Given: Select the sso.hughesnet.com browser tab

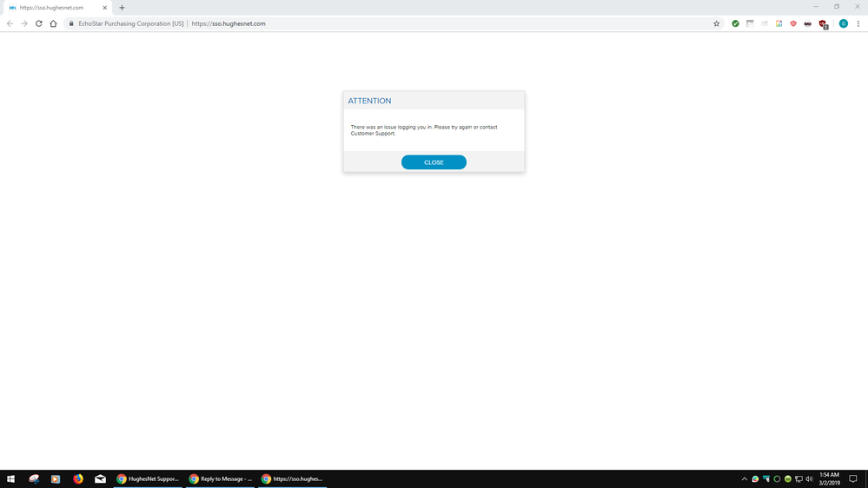Looking at the screenshot, I should (x=52, y=8).
